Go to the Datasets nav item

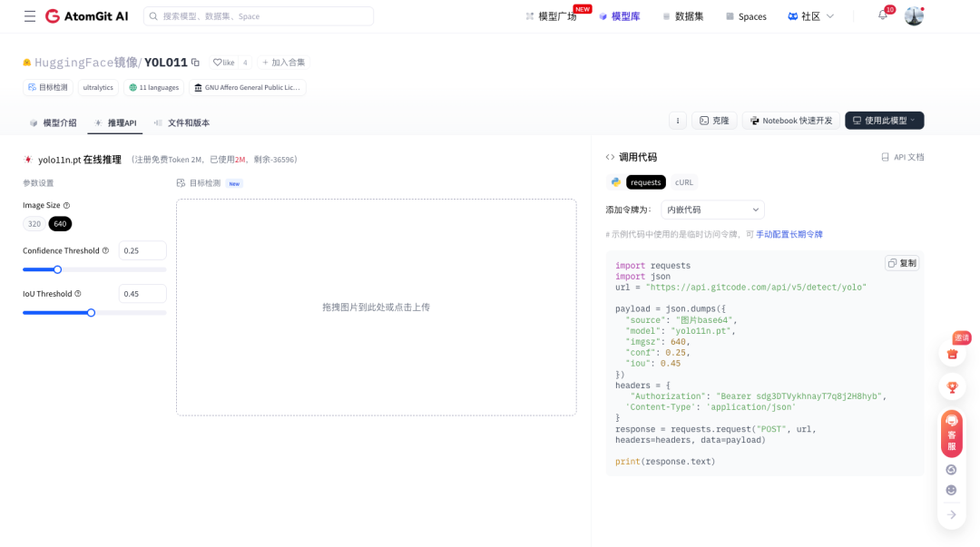683,16
